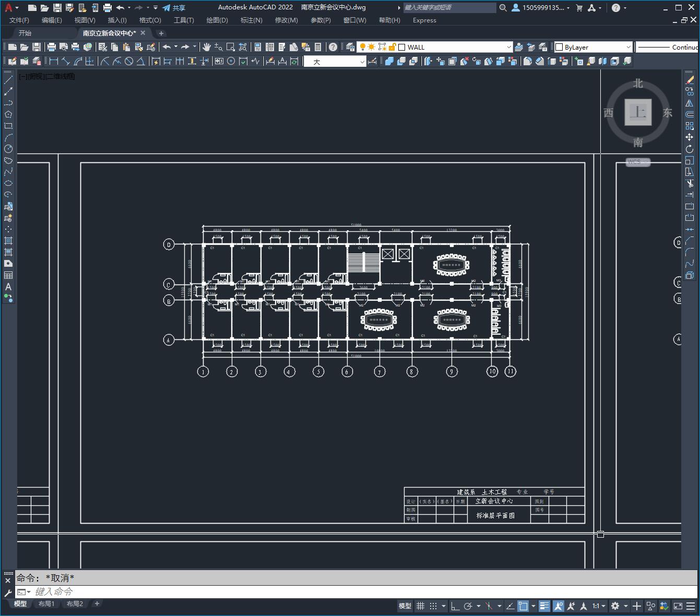This screenshot has height=616, width=700.
Task: Click the Diameter dimension tool
Action: coord(129,61)
